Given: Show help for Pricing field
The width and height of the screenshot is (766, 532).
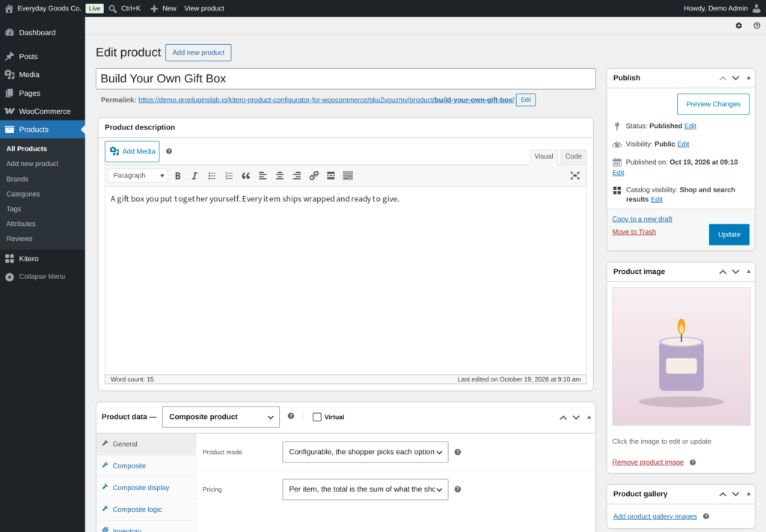Looking at the screenshot, I should (458, 489).
